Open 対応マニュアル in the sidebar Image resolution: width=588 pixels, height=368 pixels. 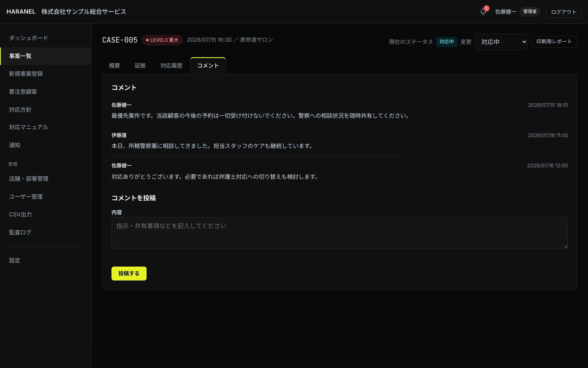(x=45, y=127)
